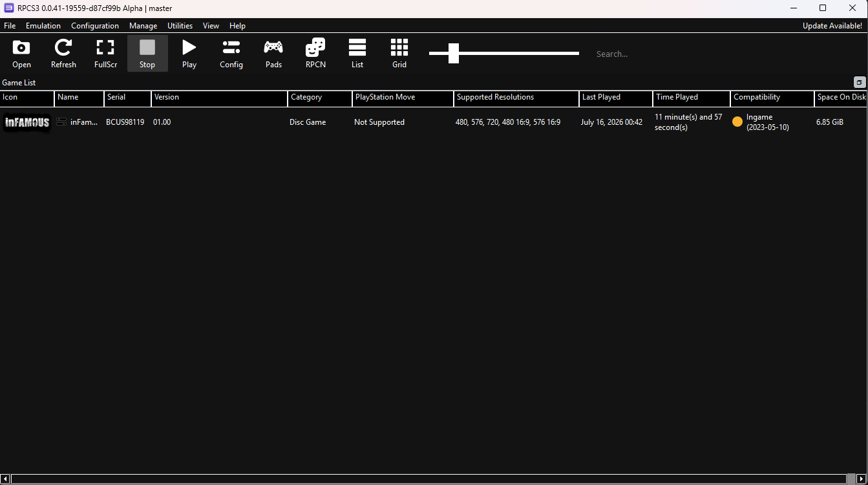Stop the running emulation
Screen dimensions: 868x485
[147, 53]
